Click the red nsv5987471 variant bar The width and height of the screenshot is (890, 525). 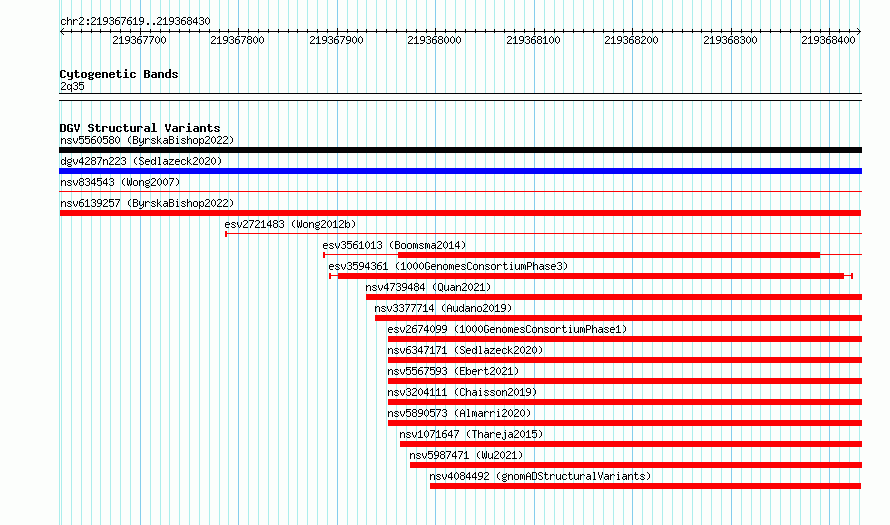pos(636,465)
